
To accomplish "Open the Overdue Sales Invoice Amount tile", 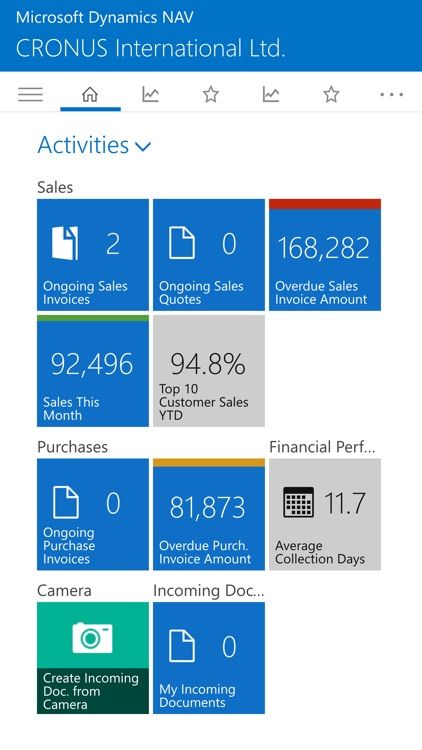I will (325, 255).
